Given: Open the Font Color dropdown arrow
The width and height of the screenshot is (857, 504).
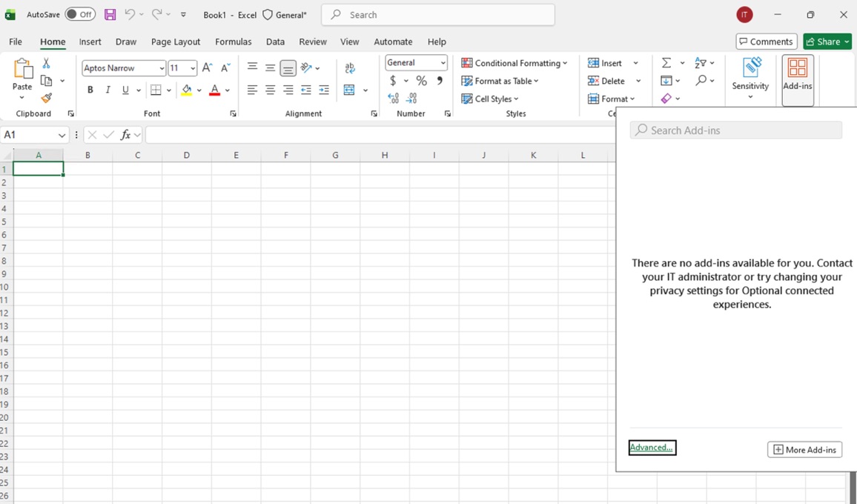Looking at the screenshot, I should tap(228, 90).
